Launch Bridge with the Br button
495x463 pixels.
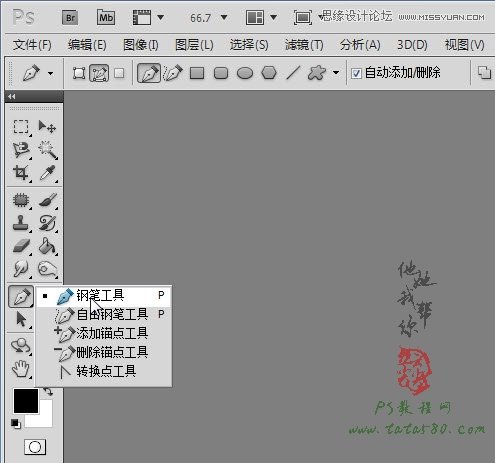click(70, 17)
